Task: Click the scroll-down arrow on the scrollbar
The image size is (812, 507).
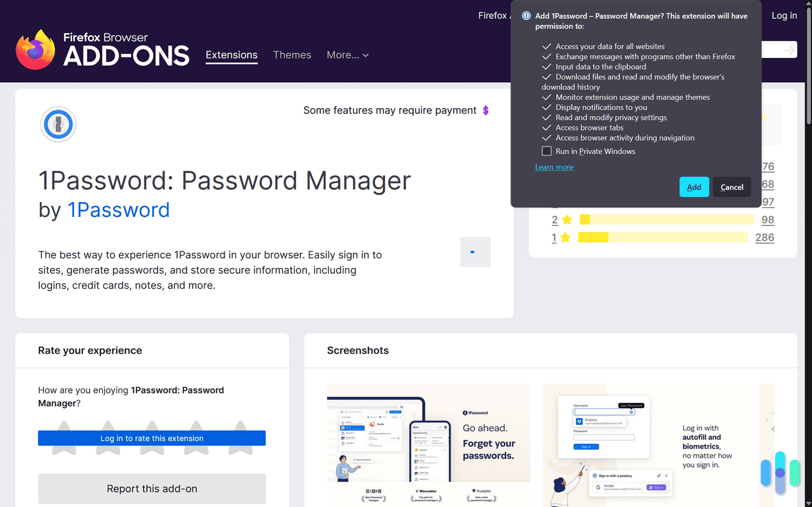Action: click(808, 503)
